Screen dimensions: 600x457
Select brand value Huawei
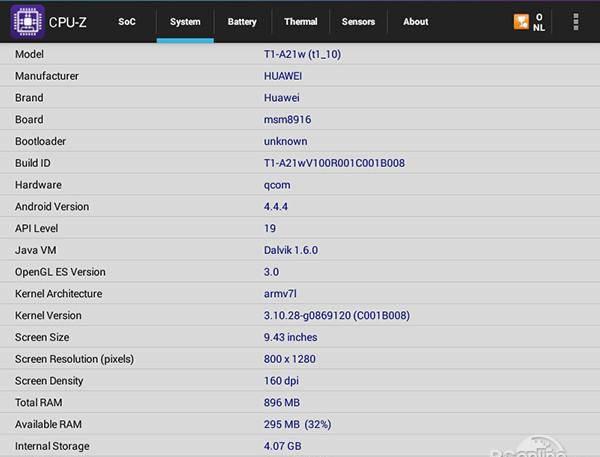282,98
